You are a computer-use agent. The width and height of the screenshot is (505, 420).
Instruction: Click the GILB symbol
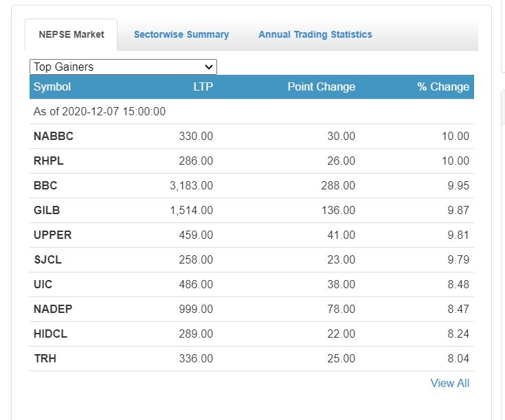[47, 210]
